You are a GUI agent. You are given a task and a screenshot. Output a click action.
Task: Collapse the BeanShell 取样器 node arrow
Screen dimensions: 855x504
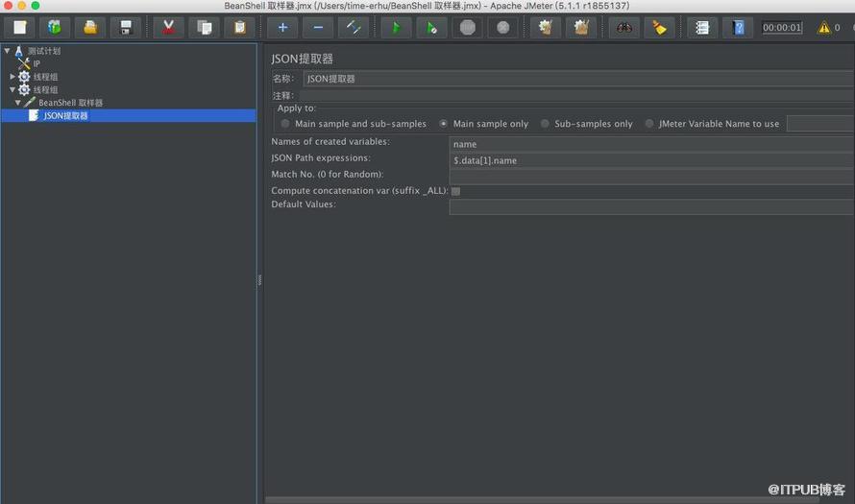(18, 103)
